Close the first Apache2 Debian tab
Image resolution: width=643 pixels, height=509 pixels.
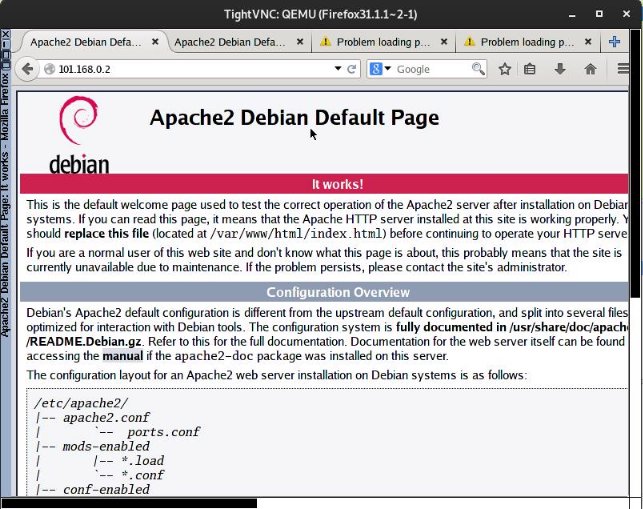pos(155,41)
